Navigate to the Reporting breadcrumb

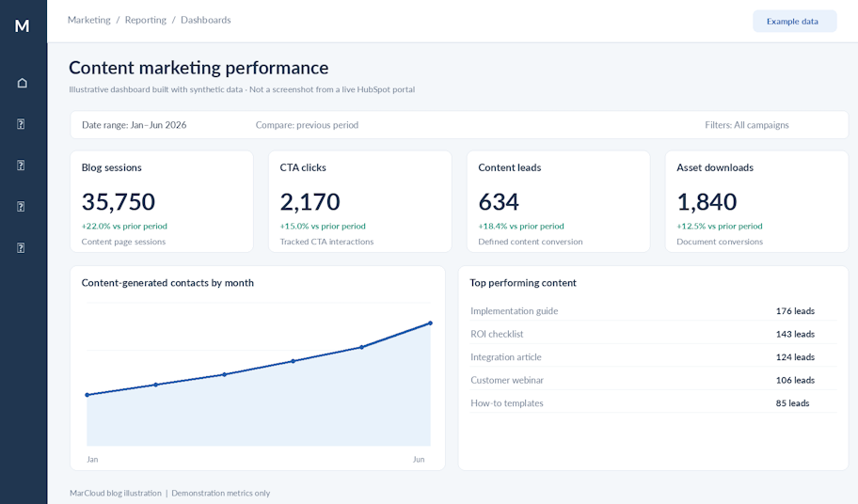pyautogui.click(x=146, y=20)
